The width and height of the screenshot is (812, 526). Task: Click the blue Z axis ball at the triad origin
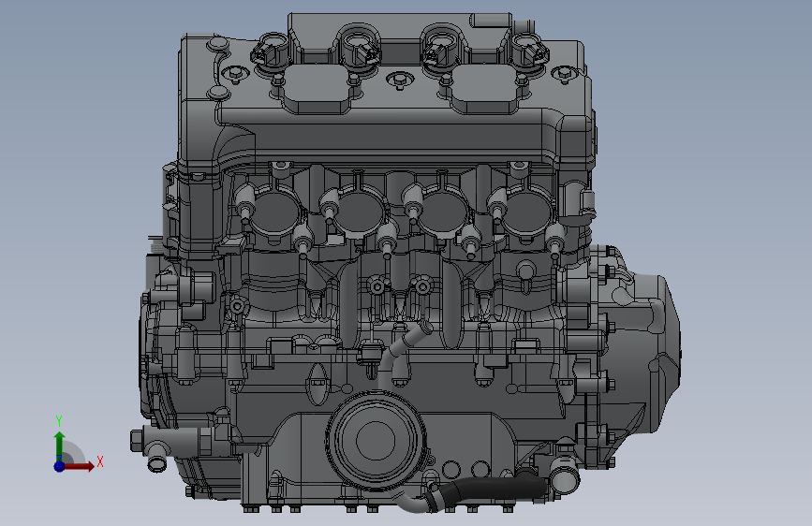tap(60, 466)
